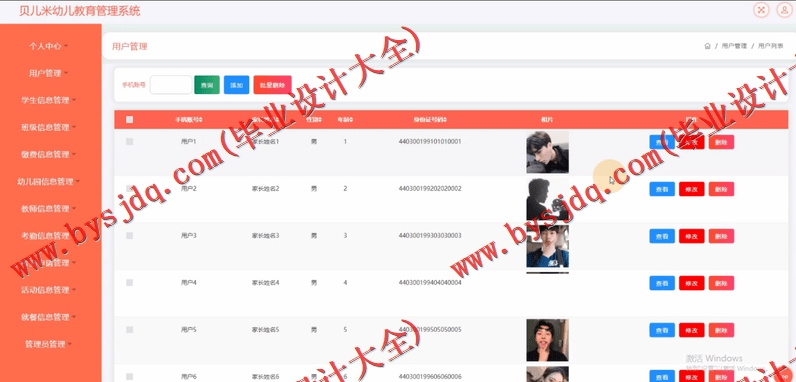796x382 pixels.
Task: Click 查看 for the 用户2 row
Action: tap(662, 189)
